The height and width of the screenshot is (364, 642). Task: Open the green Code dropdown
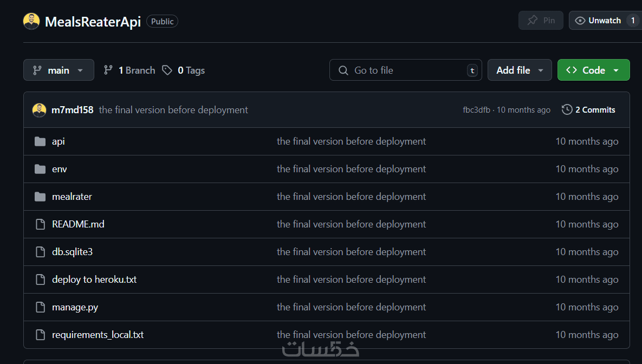(593, 70)
